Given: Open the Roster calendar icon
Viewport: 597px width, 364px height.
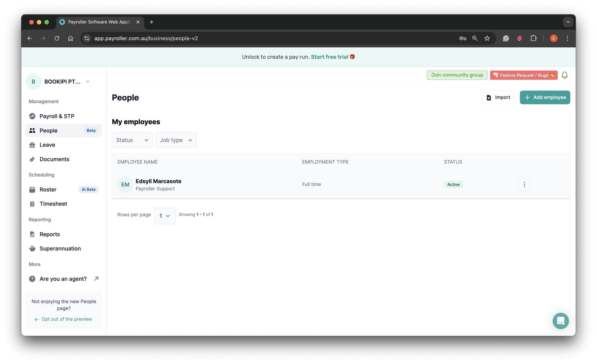Looking at the screenshot, I should 32,189.
